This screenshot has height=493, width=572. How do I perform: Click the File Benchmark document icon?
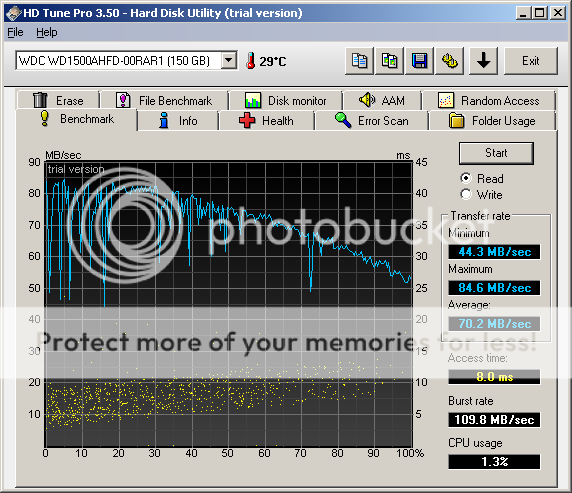point(123,100)
